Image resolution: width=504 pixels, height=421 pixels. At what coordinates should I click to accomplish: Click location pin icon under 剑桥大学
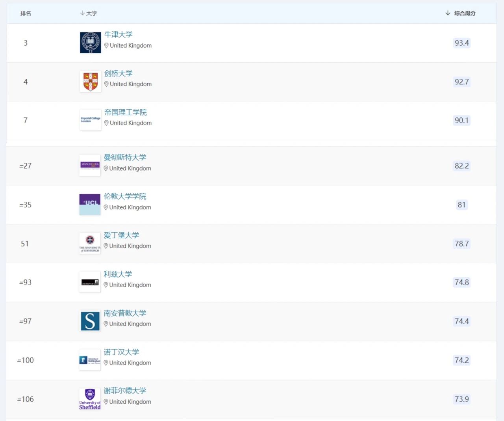106,84
